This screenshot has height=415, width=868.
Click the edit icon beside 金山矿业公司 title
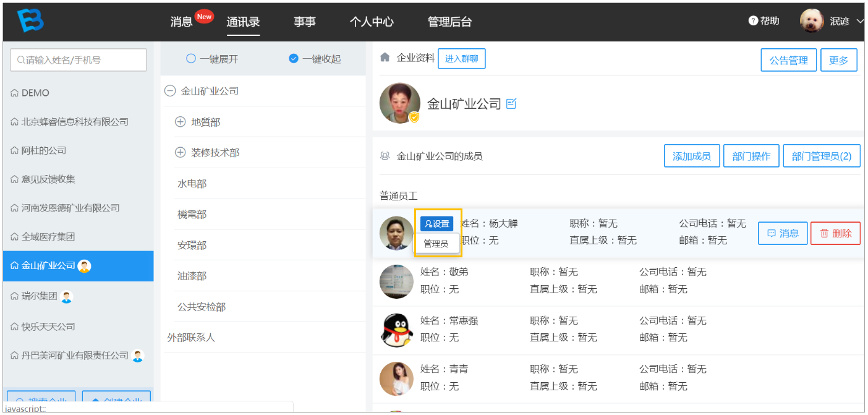tap(511, 103)
